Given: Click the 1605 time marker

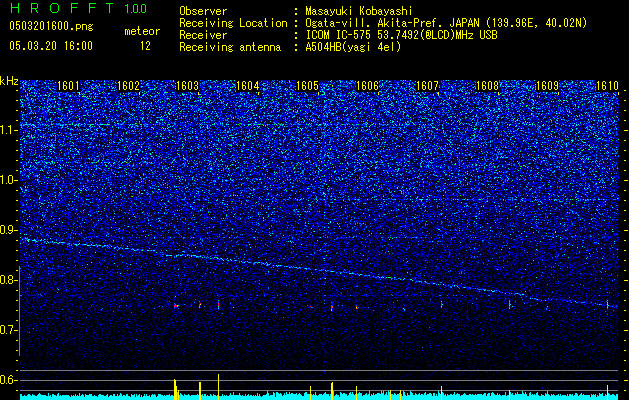Looking at the screenshot, I should (308, 86).
